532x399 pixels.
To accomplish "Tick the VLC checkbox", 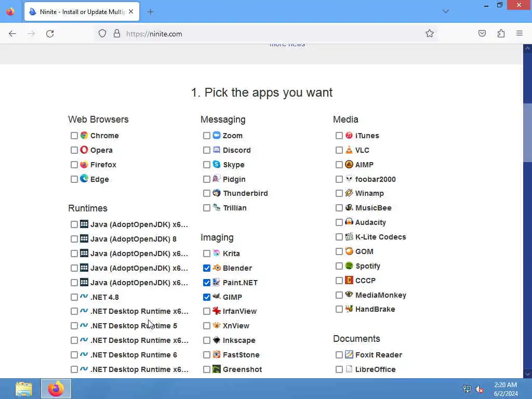I will pyautogui.click(x=339, y=150).
